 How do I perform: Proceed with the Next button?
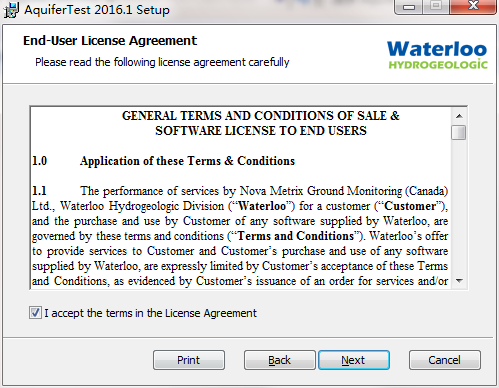click(x=354, y=360)
